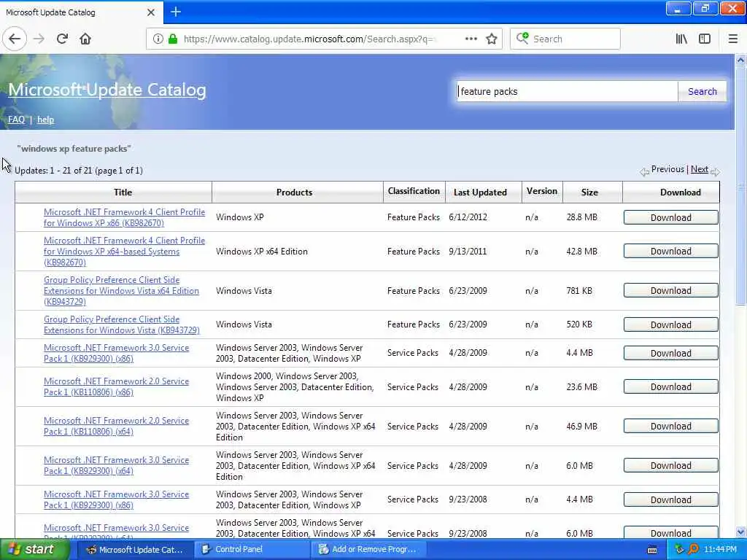Open the Firefox library icon
747x560 pixels.
(x=681, y=39)
